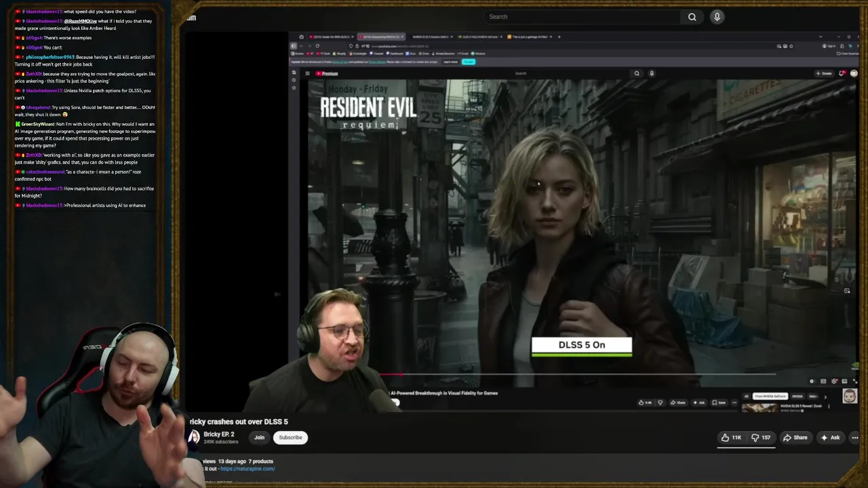Advance recommendation chips with right chevron
This screenshot has height=488, width=868.
[825, 397]
